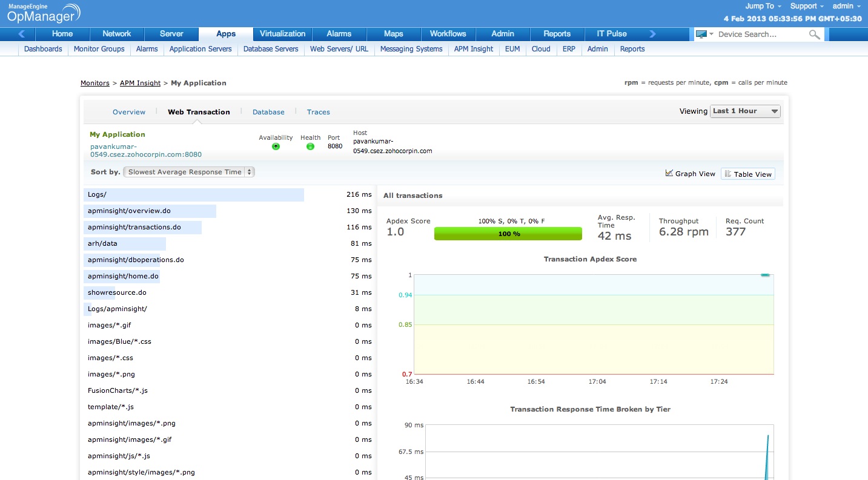Select the apminsight/dboperations.do transaction
The image size is (868, 480).
(229, 260)
